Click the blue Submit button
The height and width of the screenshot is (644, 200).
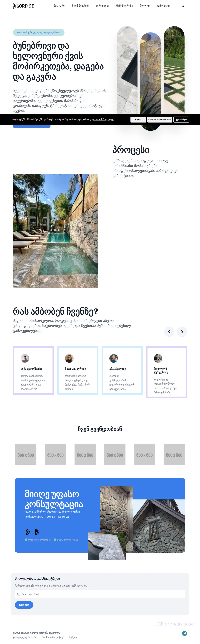(24, 605)
